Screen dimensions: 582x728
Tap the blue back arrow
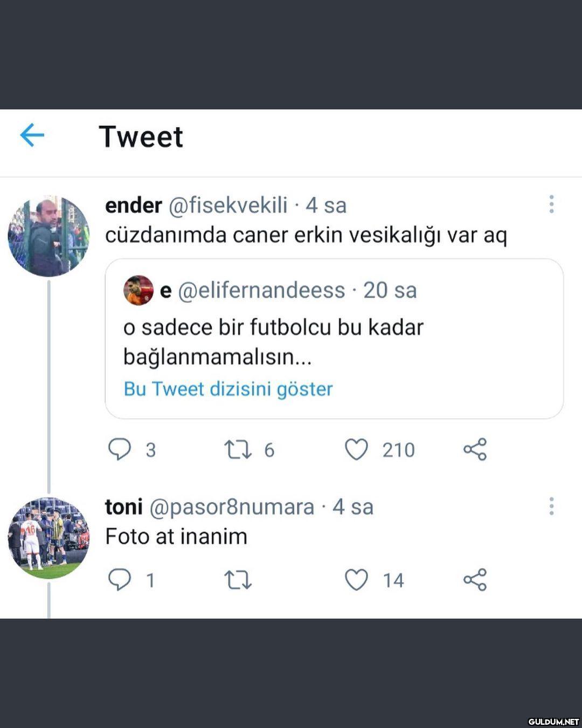click(32, 135)
